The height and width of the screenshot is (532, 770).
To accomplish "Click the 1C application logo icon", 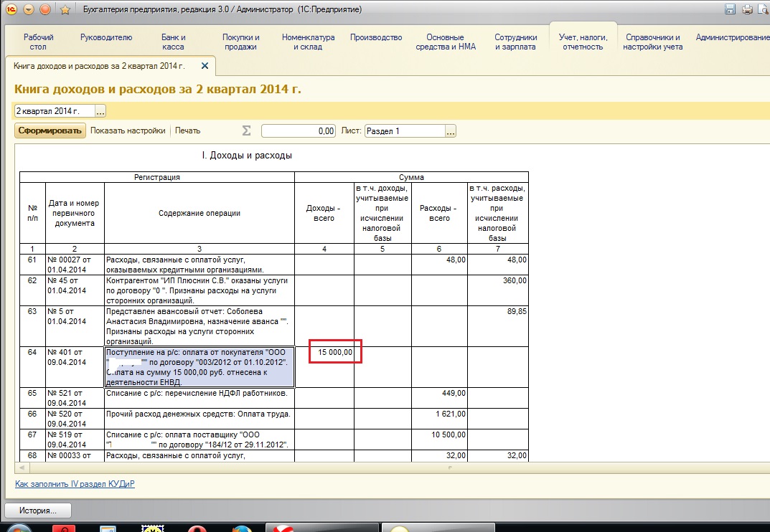I will [x=11, y=9].
